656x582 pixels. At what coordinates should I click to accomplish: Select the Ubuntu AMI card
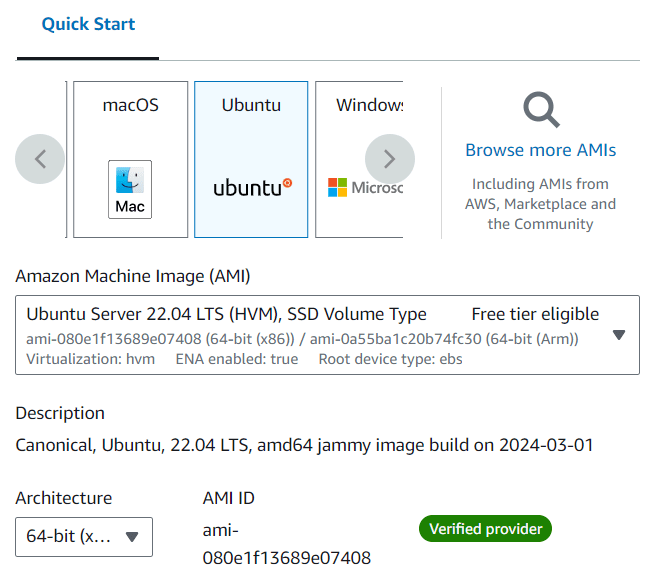(251, 159)
